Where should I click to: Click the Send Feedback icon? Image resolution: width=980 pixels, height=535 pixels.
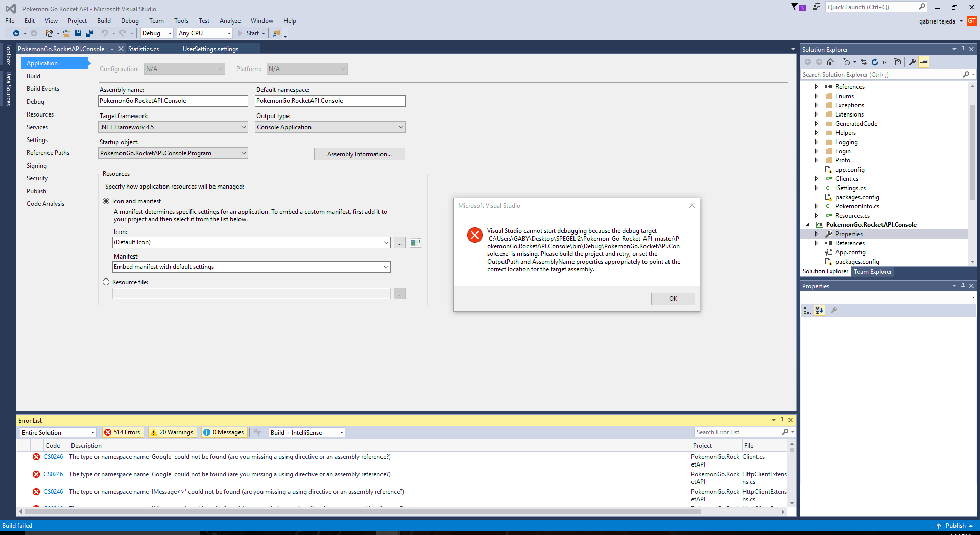[817, 7]
